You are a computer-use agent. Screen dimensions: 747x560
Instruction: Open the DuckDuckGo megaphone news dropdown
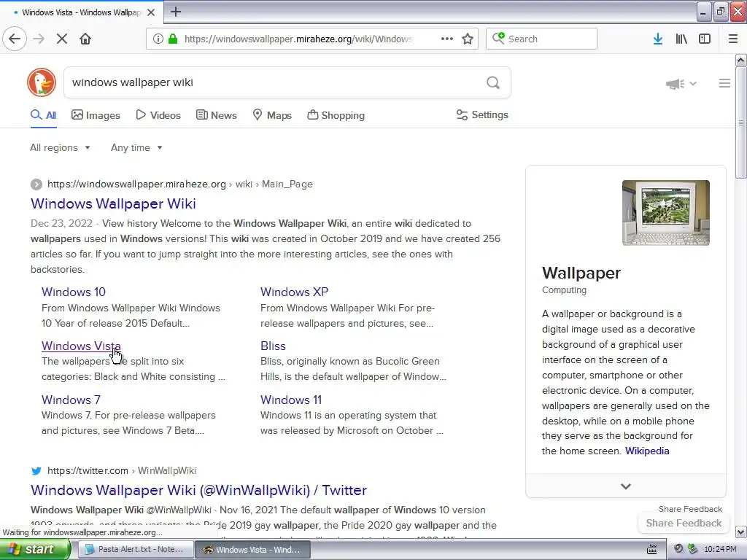pyautogui.click(x=681, y=84)
